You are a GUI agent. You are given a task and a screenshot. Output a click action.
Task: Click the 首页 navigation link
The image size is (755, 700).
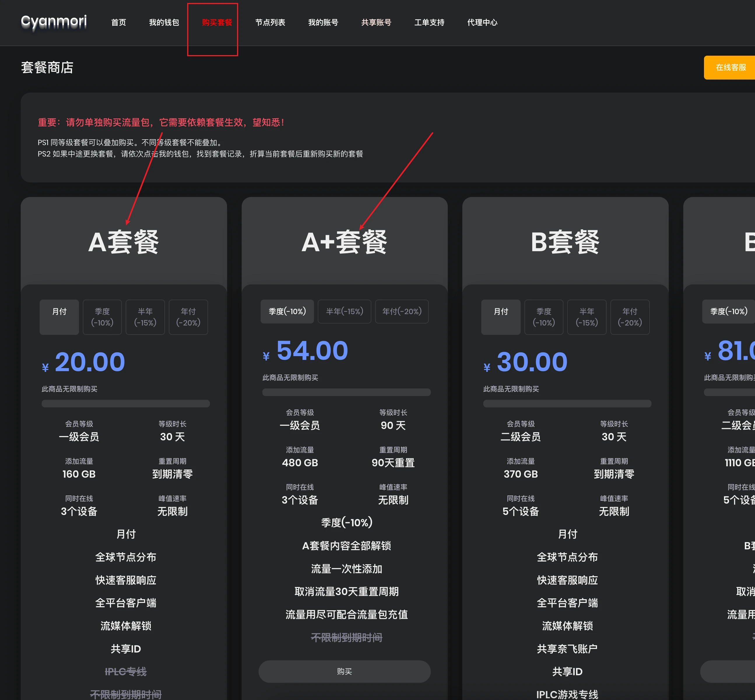(x=118, y=23)
